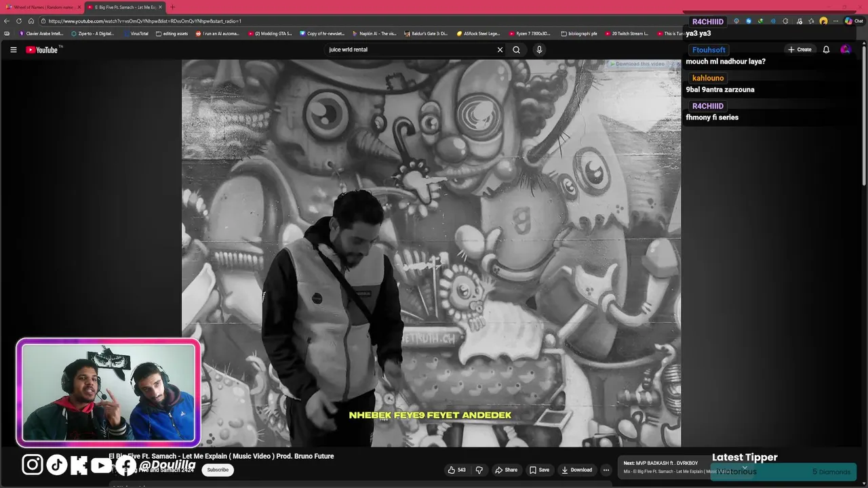Reload the YouTube page

click(x=19, y=21)
